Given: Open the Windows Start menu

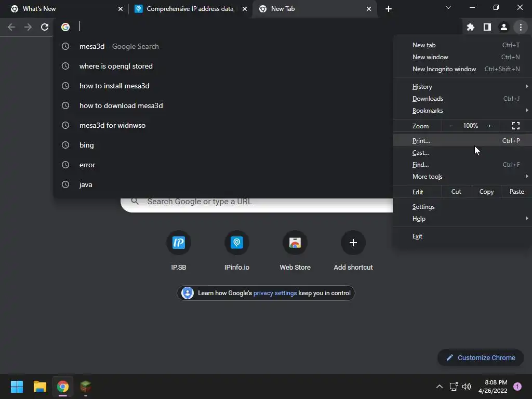Looking at the screenshot, I should click(x=17, y=387).
